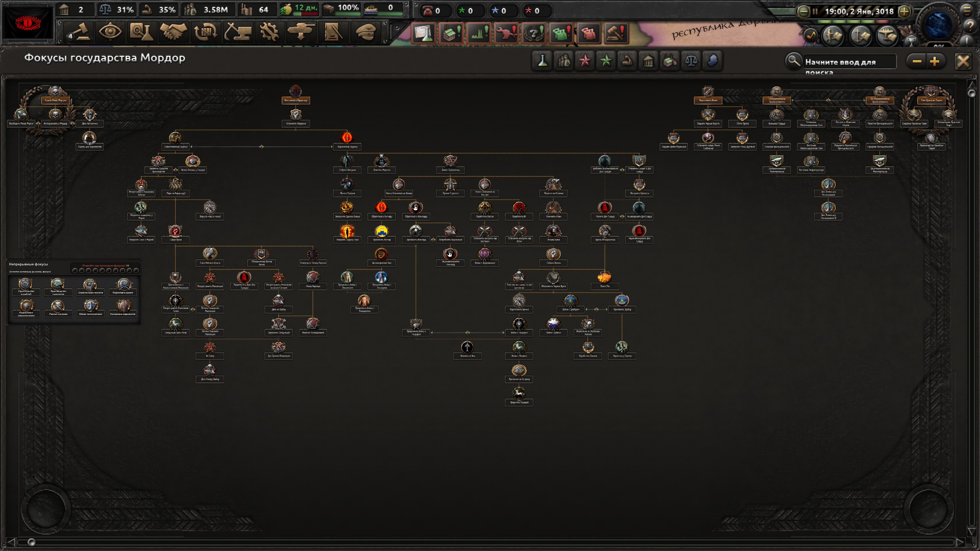Select continuous focus Строительство кораблей
This screenshot has width=980, height=551.
(x=26, y=287)
